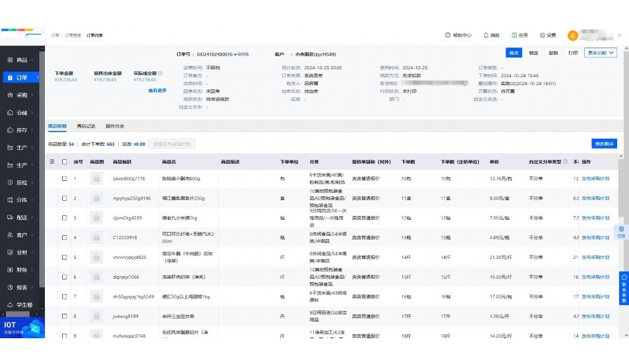
Task: Select the checkbox for row 6
Action: coord(64,277)
